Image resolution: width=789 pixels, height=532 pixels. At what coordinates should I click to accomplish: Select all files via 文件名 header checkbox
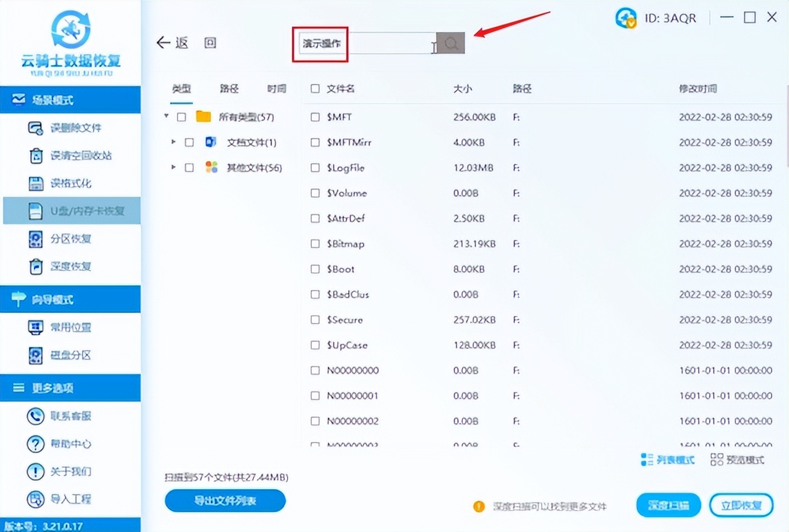[314, 88]
